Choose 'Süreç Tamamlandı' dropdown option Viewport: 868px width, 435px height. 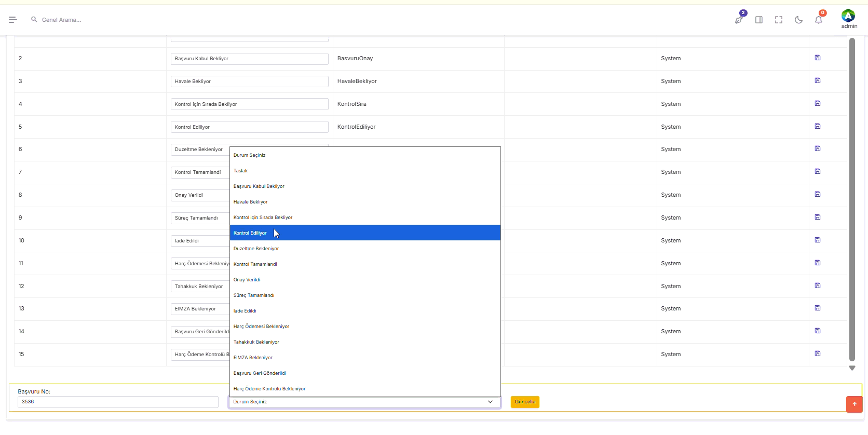click(x=365, y=295)
